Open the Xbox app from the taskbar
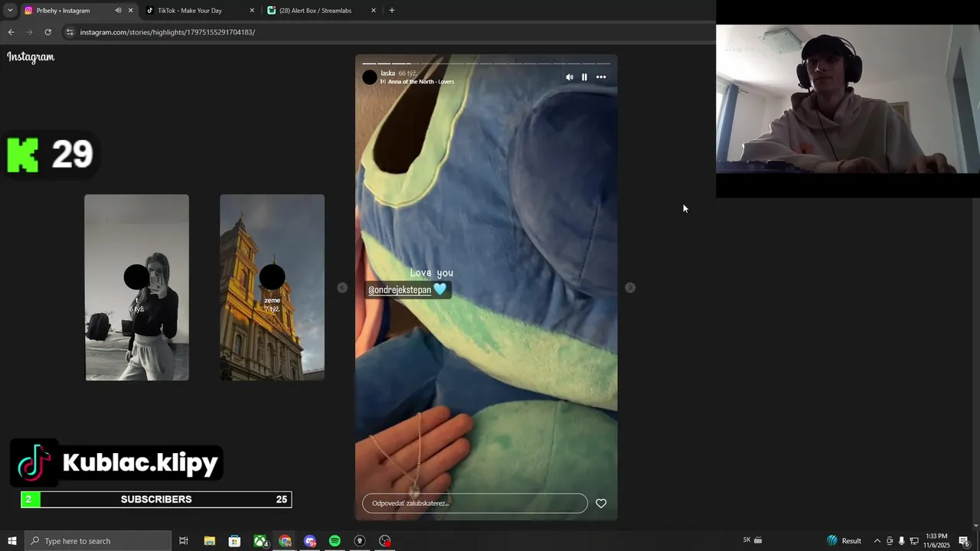 [x=260, y=541]
